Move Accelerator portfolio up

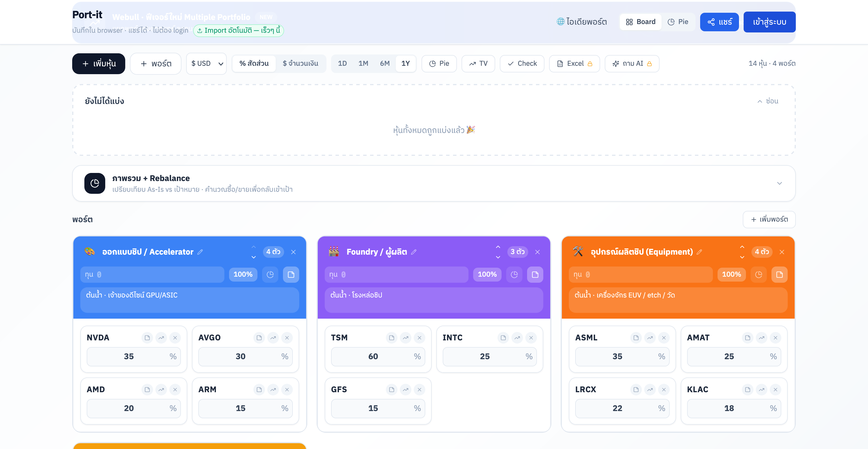coord(254,247)
